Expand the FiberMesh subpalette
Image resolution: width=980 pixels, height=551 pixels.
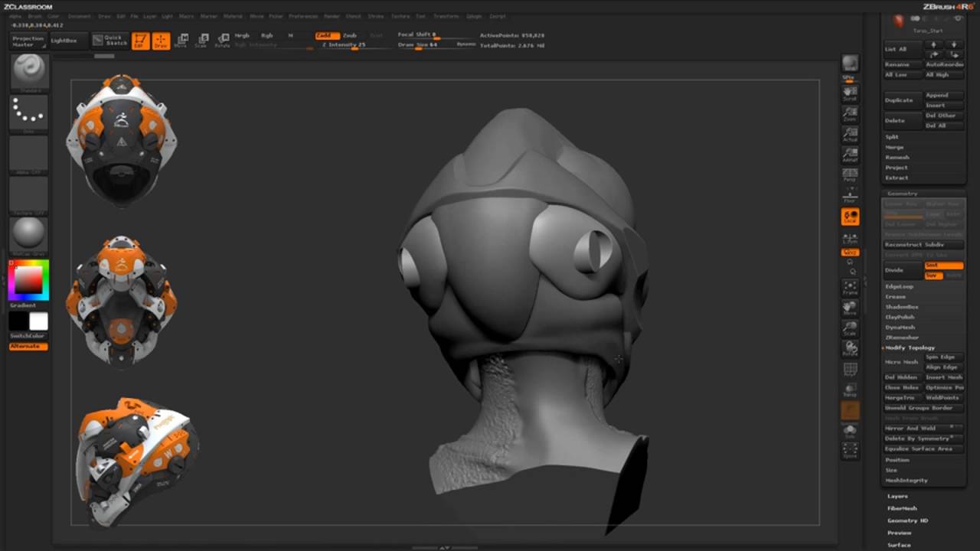(902, 508)
